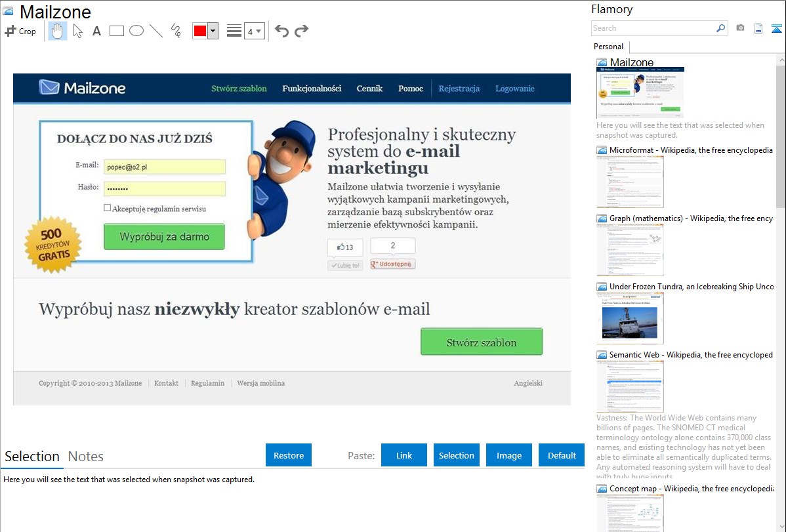786x532 pixels.
Task: Open the Funkcjonalności menu item
Action: point(312,89)
